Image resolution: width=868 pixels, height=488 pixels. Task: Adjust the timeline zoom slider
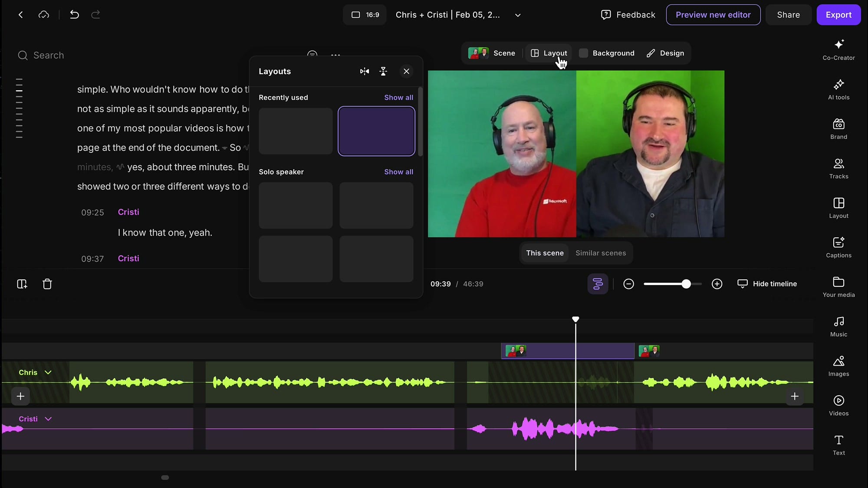click(x=685, y=284)
